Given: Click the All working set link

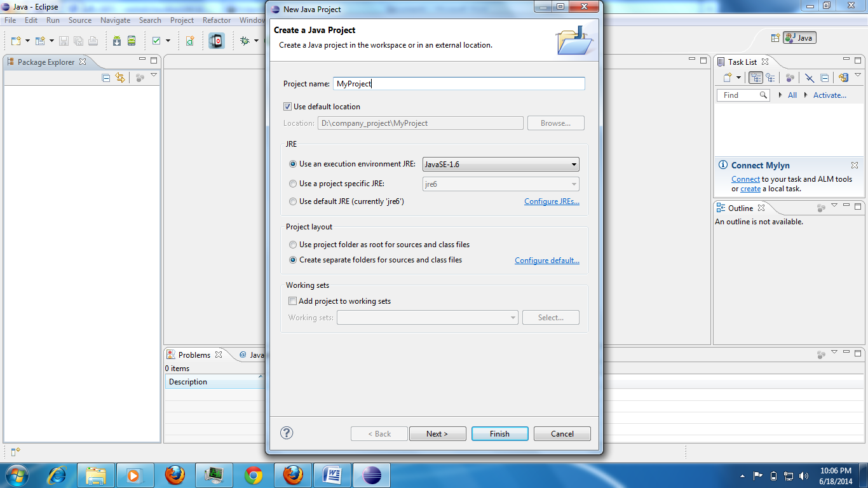Looking at the screenshot, I should click(792, 95).
